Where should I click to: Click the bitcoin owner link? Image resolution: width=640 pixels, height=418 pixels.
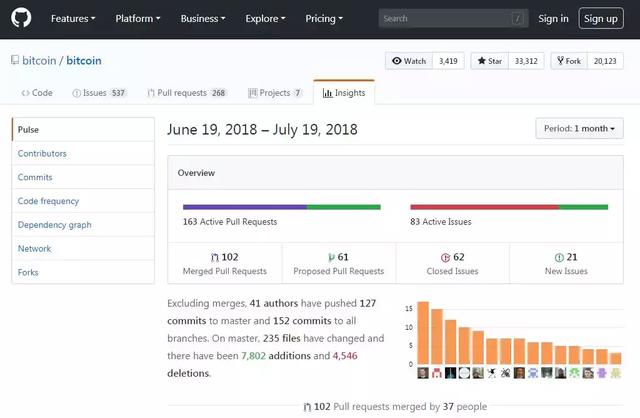(39, 60)
